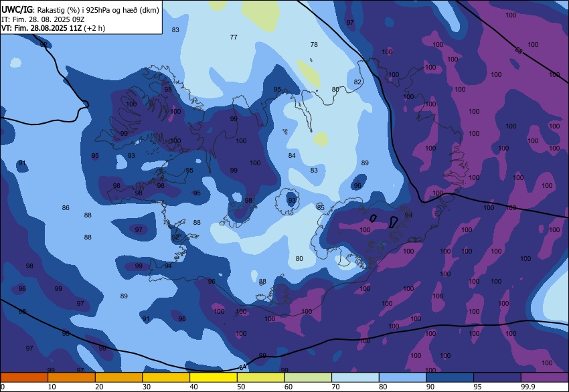
Task: Click the humidity value '86' on the map
Action: coord(66,208)
